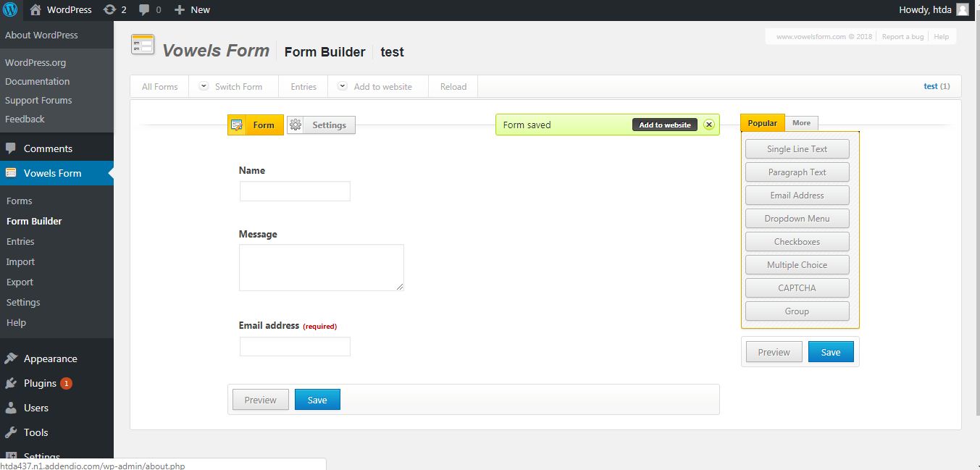Click Preview button under elements panel

[774, 352]
